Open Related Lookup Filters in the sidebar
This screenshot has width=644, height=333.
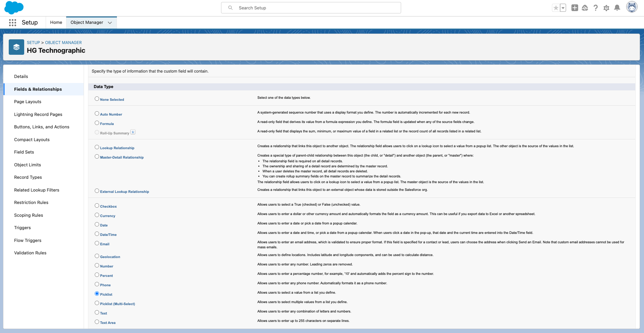[37, 190]
